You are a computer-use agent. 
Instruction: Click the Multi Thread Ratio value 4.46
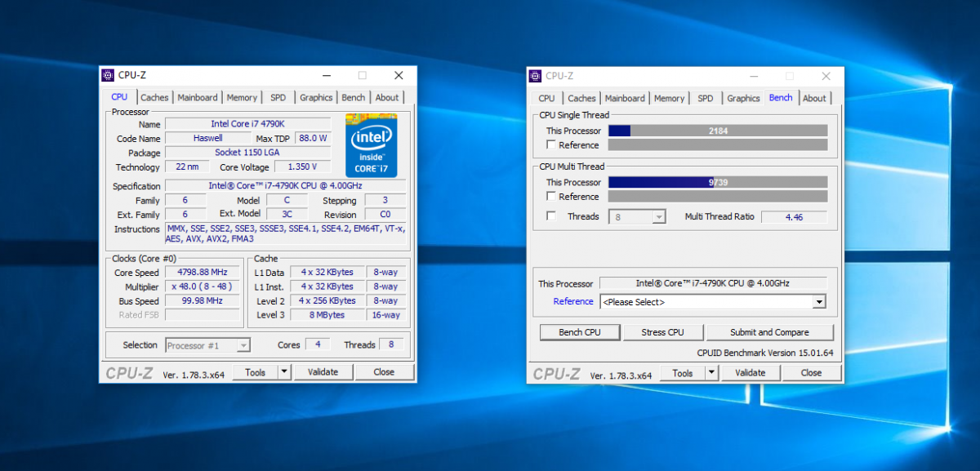click(794, 217)
